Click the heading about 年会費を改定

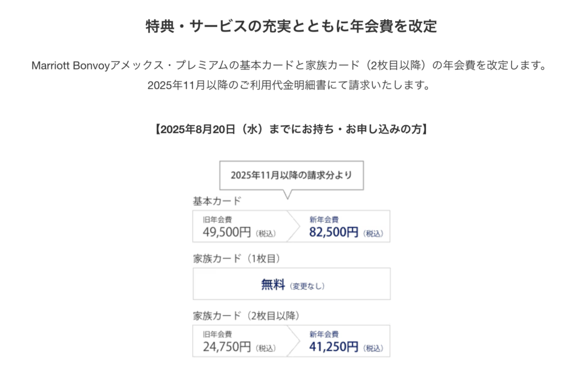click(x=291, y=26)
